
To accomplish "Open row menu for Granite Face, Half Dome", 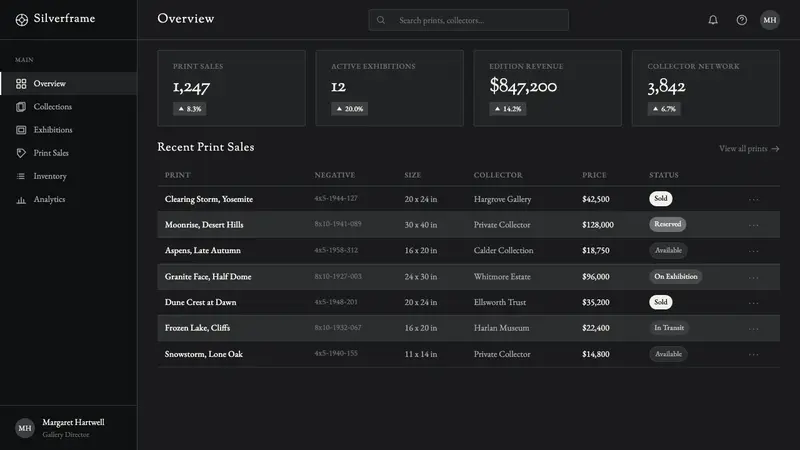I will coord(754,278).
